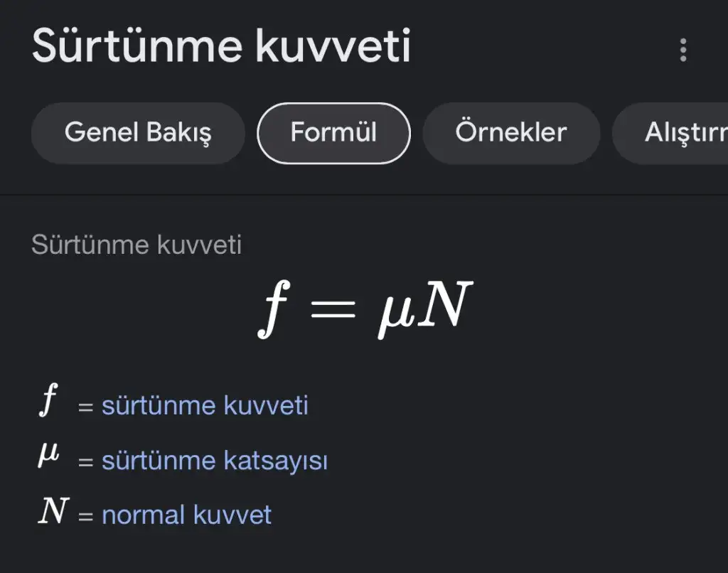Click the μ symbol in the main formula

pos(395,313)
